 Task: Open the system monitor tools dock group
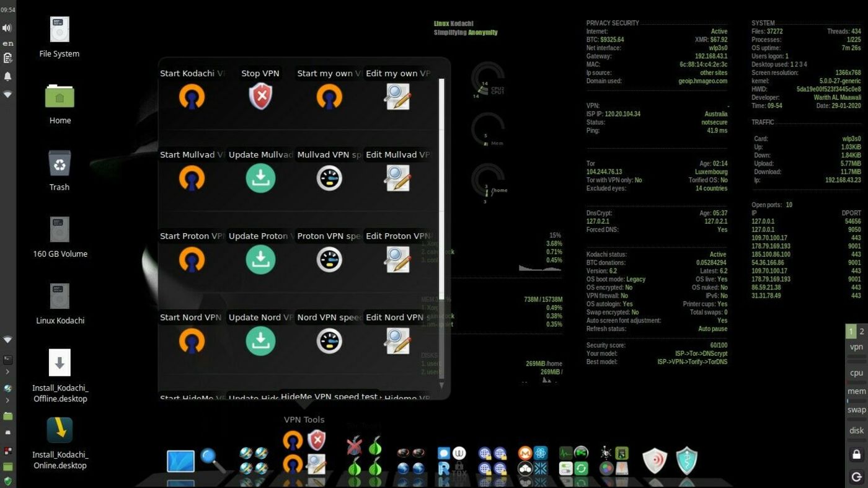click(x=573, y=461)
